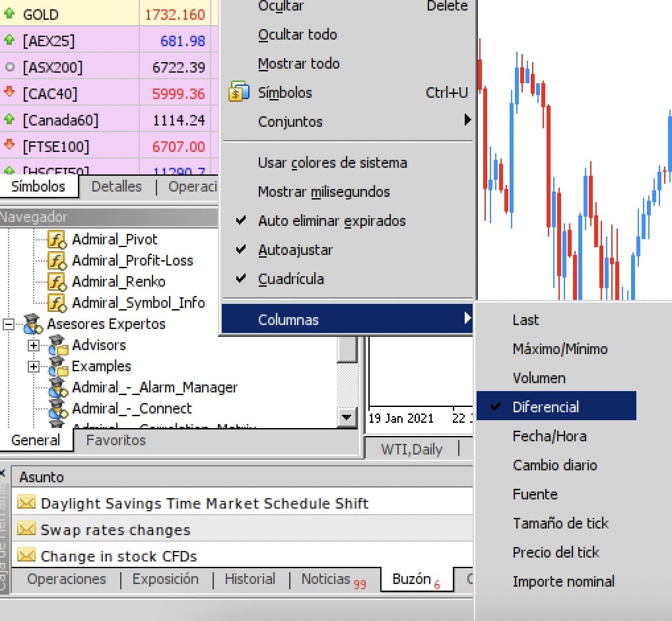Enable the Volumen column

click(556, 378)
